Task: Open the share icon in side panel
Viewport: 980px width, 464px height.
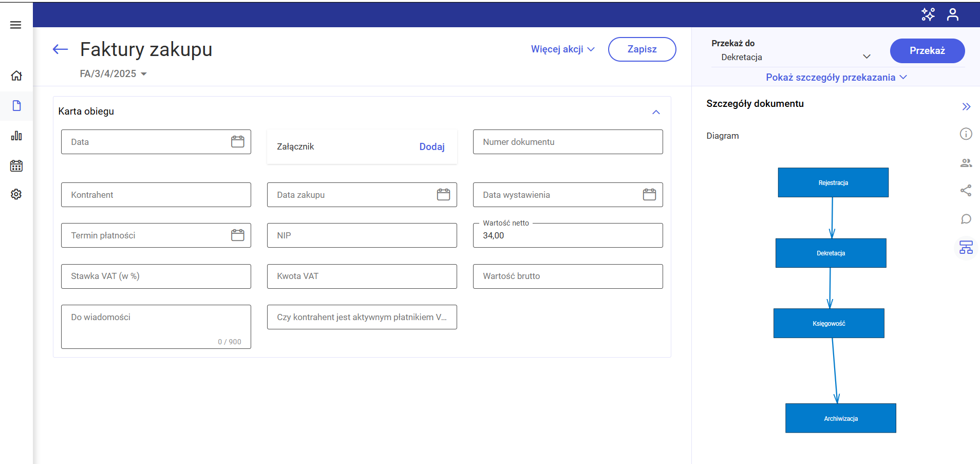Action: point(966,191)
